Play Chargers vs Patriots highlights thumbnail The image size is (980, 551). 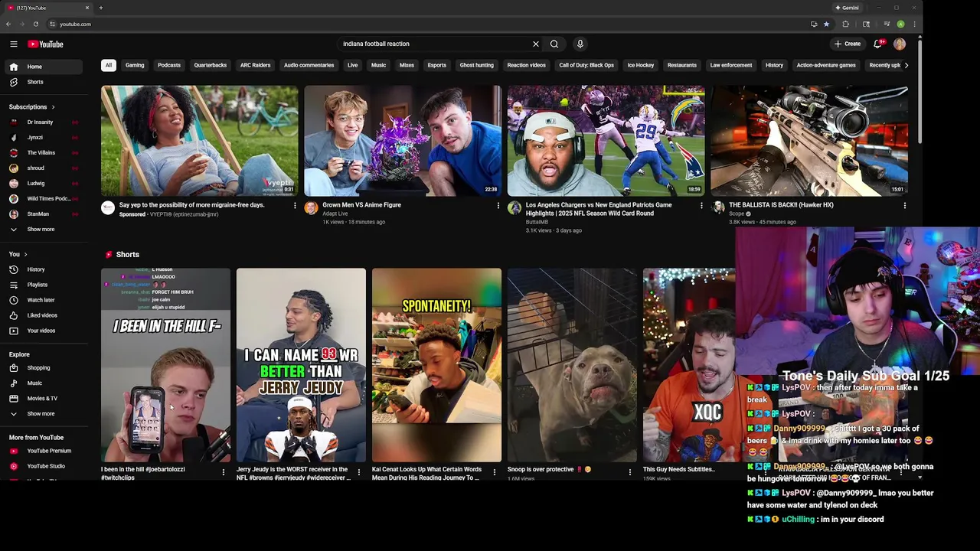[606, 141]
